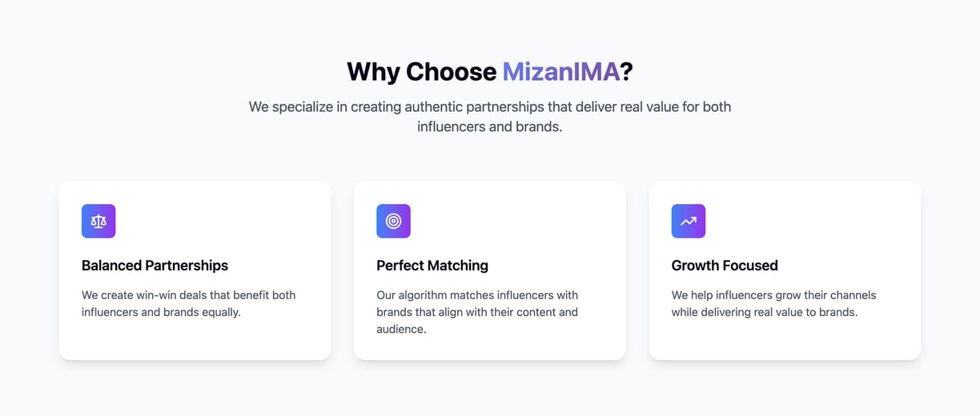Click the subtitle's second line "influencers and brands."

pyautogui.click(x=490, y=127)
